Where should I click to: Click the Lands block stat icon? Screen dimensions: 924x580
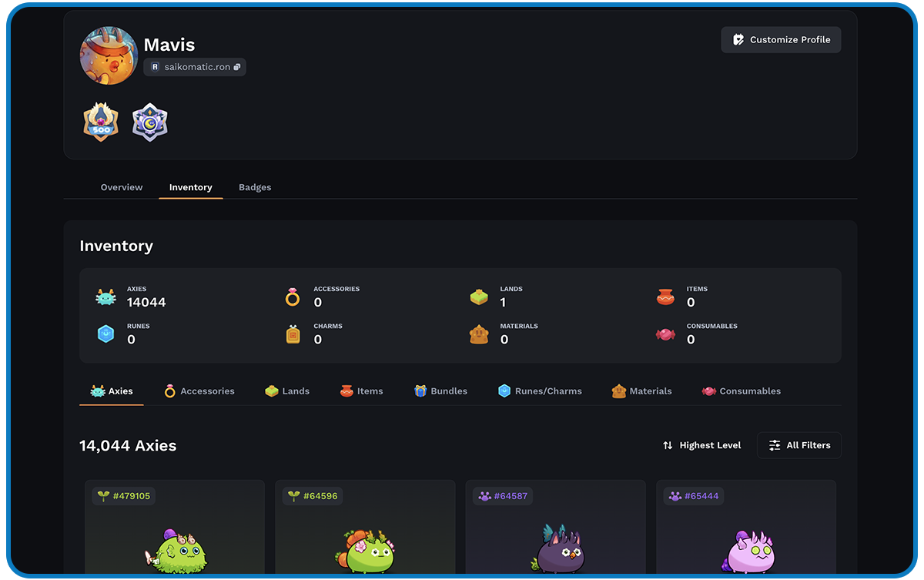479,297
